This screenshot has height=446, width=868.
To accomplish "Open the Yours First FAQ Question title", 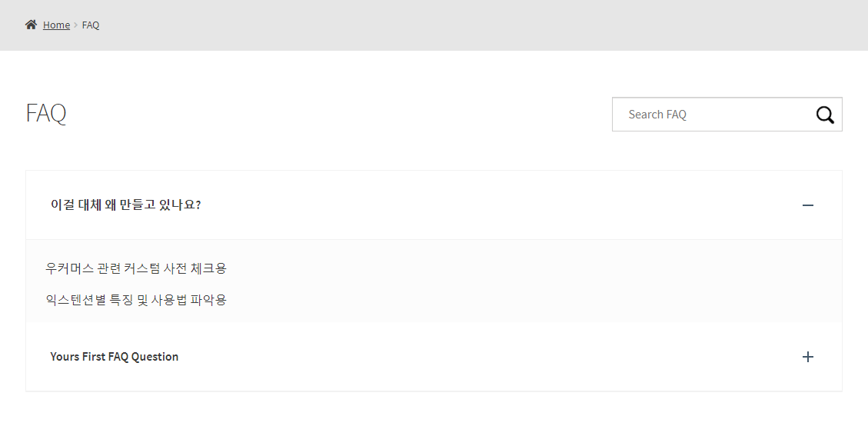I will coord(114,356).
